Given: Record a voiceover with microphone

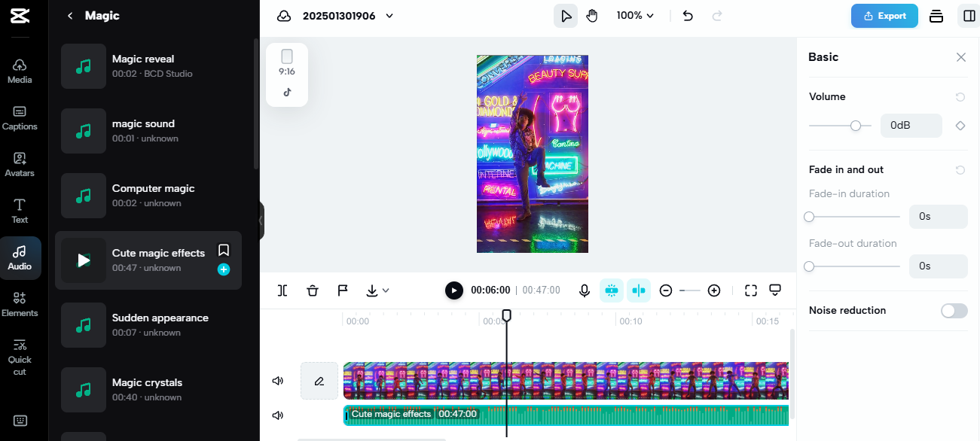Looking at the screenshot, I should point(585,290).
